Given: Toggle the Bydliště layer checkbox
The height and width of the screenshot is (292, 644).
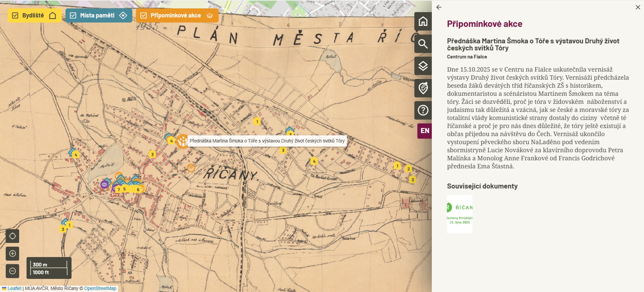Looking at the screenshot, I should click(x=15, y=15).
